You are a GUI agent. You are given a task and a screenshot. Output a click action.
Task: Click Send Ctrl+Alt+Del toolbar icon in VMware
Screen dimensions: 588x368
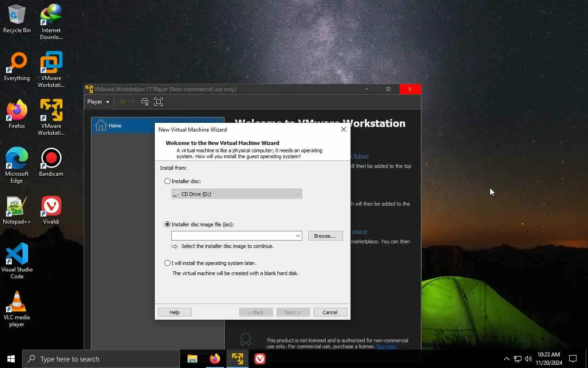pyautogui.click(x=145, y=102)
